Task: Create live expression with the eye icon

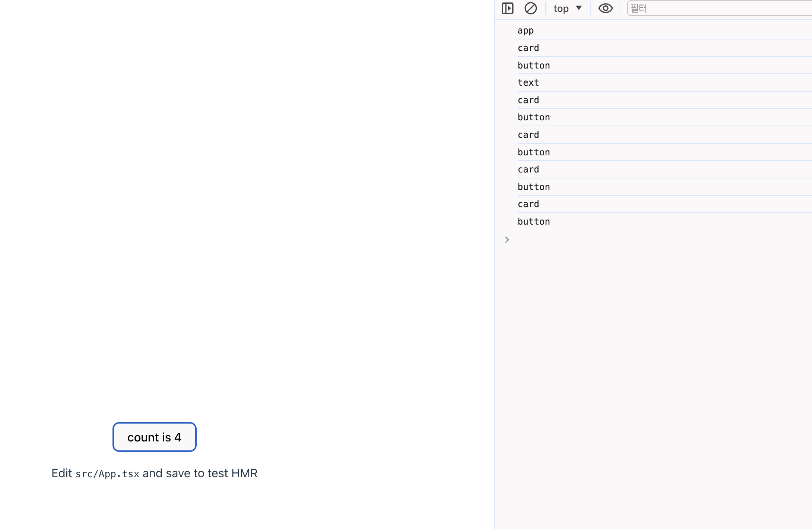Action: click(605, 8)
